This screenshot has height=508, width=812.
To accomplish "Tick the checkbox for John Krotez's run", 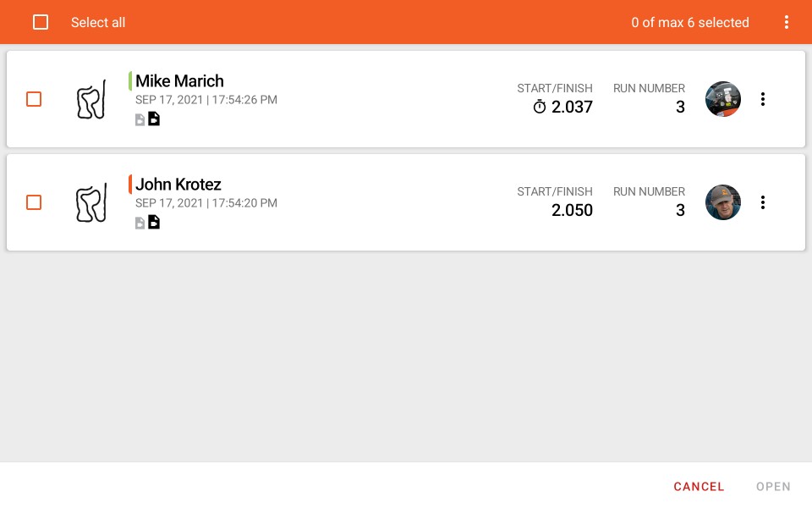I will pos(34,202).
